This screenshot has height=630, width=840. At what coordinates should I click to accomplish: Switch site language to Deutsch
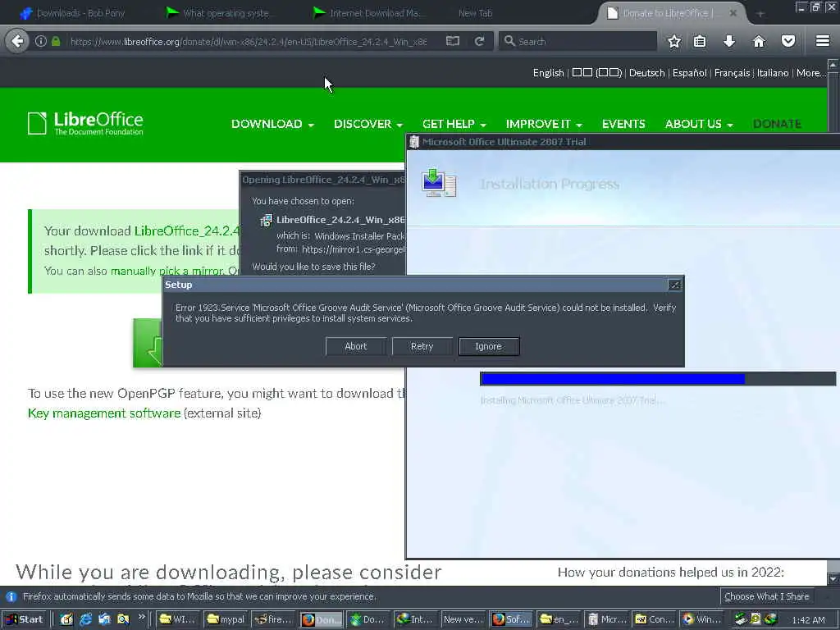pyautogui.click(x=646, y=73)
